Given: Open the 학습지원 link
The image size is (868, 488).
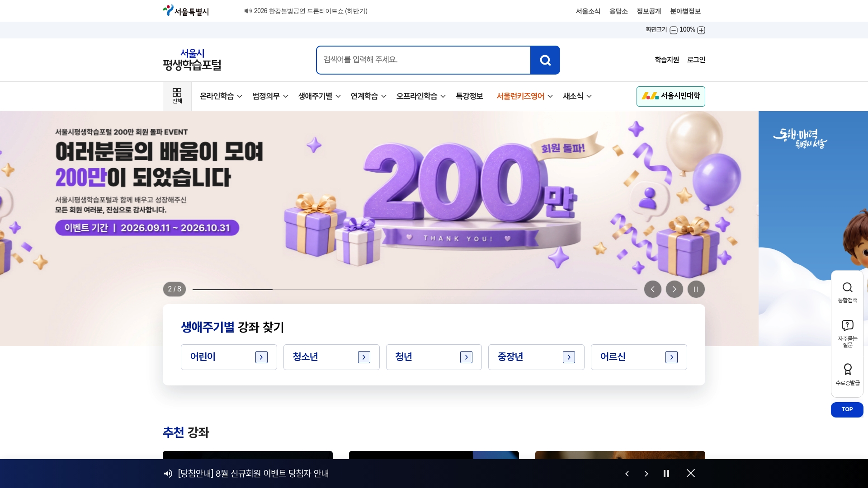Looking at the screenshot, I should tap(667, 60).
